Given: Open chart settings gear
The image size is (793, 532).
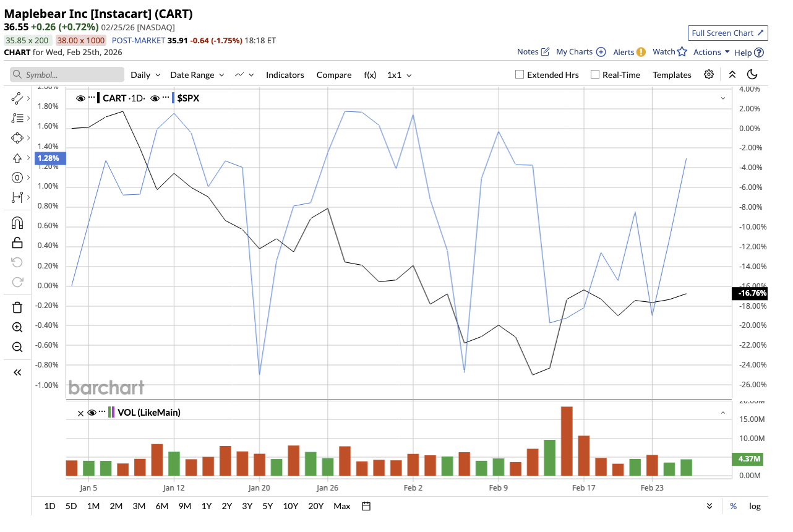Looking at the screenshot, I should [x=709, y=74].
